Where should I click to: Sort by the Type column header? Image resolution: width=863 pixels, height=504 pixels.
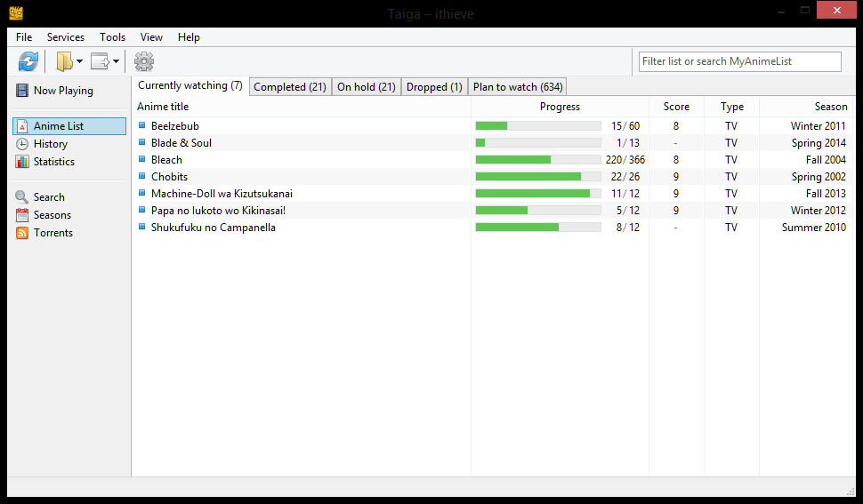(x=732, y=107)
